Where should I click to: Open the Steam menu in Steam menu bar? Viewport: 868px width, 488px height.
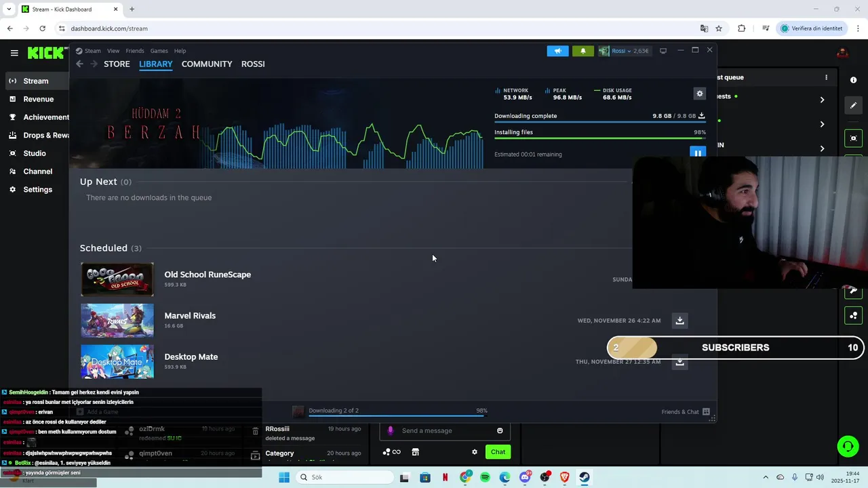[x=88, y=51]
